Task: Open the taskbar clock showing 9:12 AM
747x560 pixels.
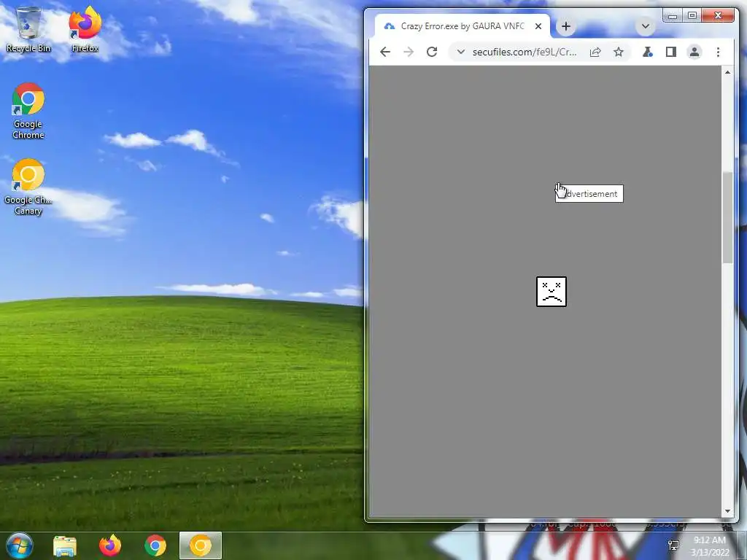Action: pos(710,545)
